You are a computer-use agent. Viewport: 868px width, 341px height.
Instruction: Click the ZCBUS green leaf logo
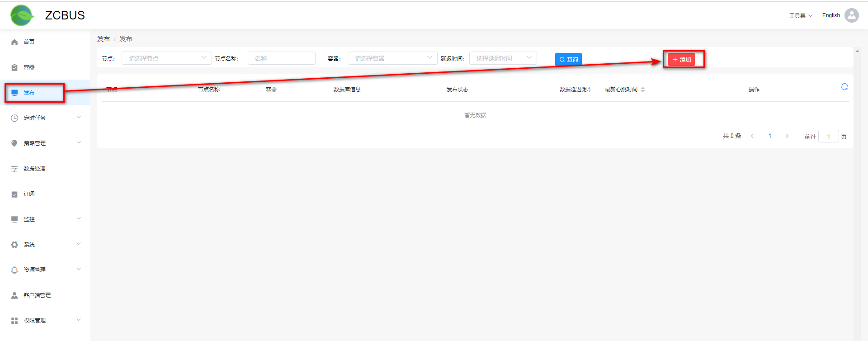(x=22, y=15)
